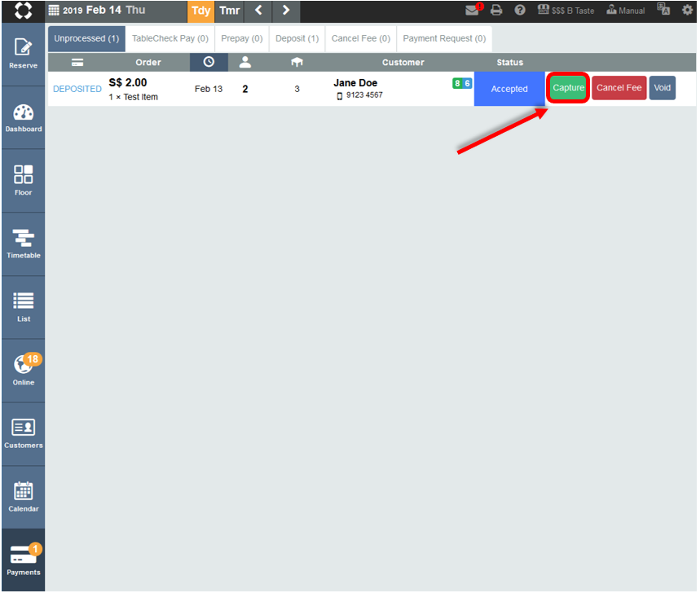Open the language translate icon
Image resolution: width=700 pixels, height=593 pixels.
tap(663, 9)
